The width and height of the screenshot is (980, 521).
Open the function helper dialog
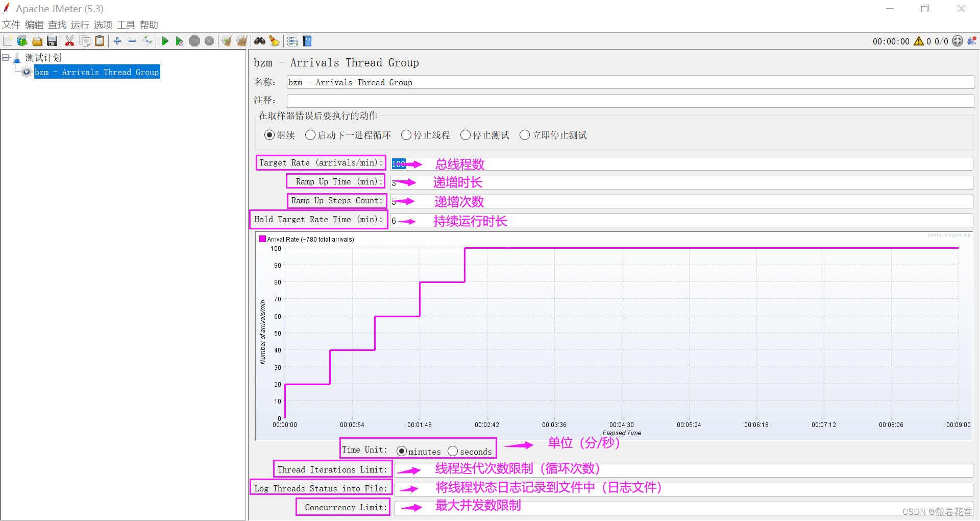(x=292, y=41)
